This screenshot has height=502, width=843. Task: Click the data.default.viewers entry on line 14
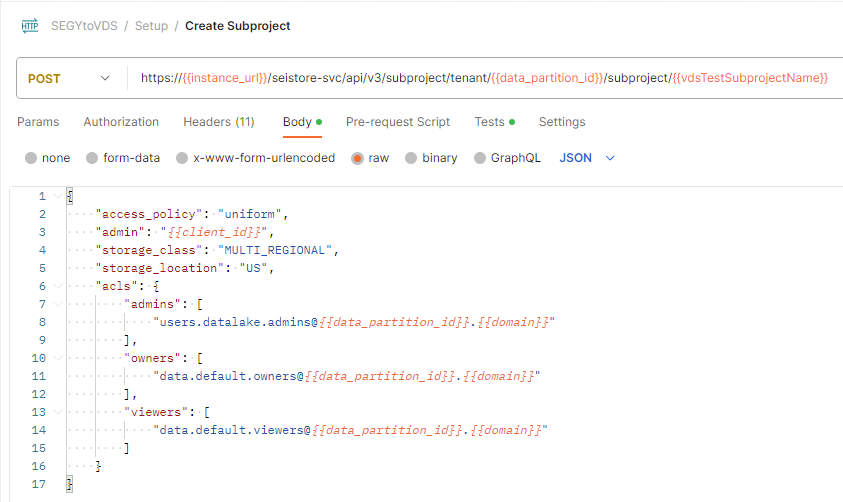(x=350, y=430)
